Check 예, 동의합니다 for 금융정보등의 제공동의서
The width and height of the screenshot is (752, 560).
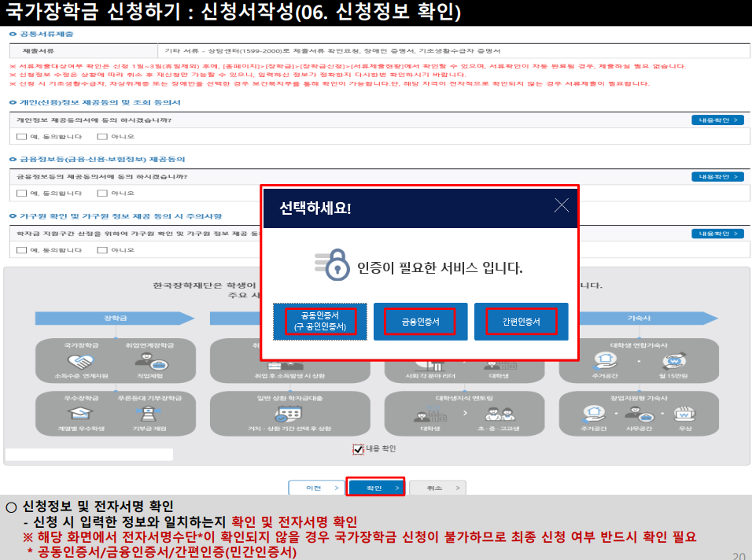[x=21, y=193]
